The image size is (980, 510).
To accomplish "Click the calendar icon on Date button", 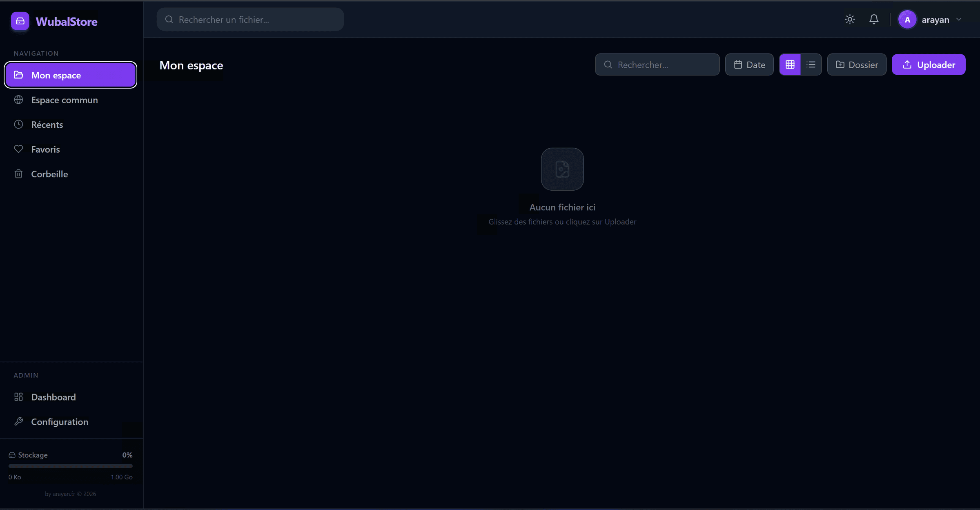I will 738,65.
